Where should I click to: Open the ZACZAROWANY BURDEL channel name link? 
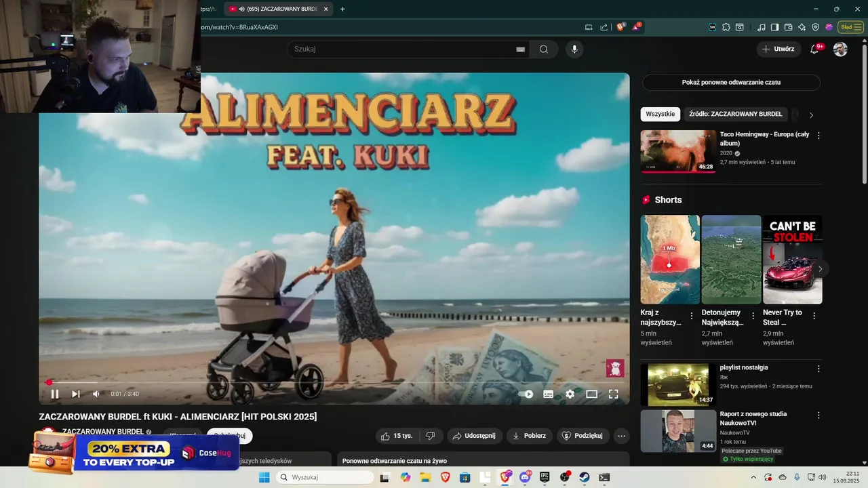[x=103, y=431]
